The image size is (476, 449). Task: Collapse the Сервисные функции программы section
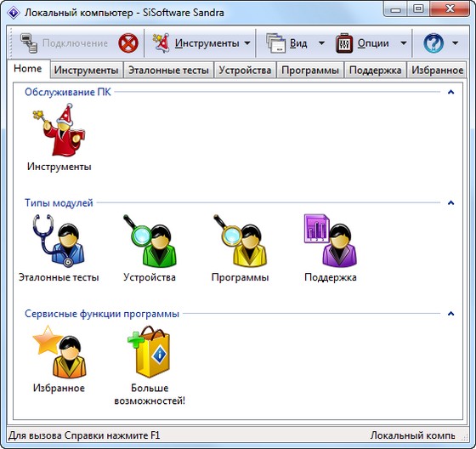450,314
